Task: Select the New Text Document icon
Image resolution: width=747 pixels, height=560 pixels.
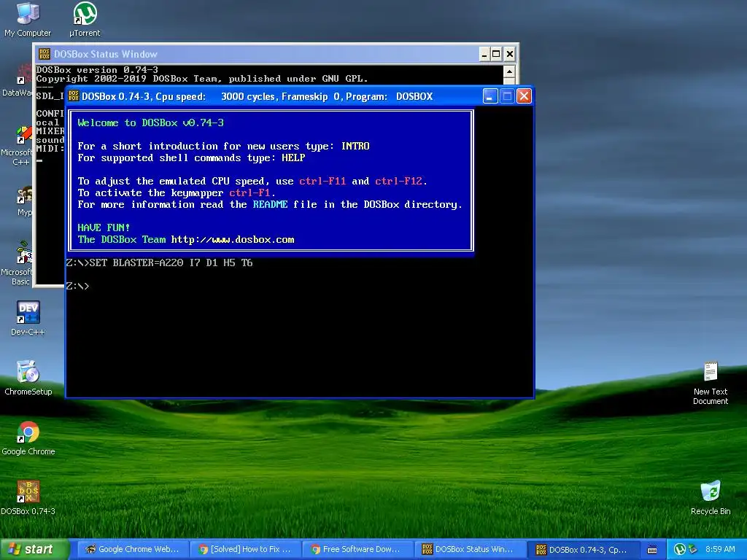Action: coord(711,383)
